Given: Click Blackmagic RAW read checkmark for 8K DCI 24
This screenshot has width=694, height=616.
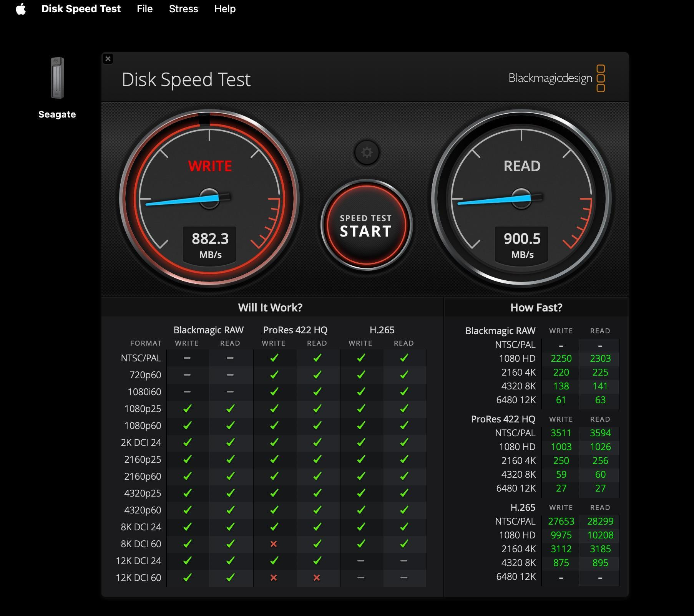Looking at the screenshot, I should coord(230,527).
